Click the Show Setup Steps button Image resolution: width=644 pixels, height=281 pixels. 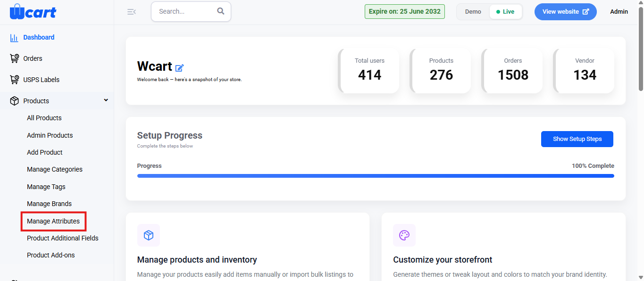(577, 139)
